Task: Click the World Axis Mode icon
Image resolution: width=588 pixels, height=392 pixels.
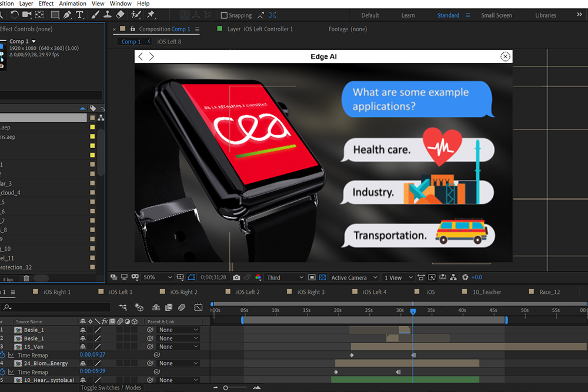Action: [196, 15]
